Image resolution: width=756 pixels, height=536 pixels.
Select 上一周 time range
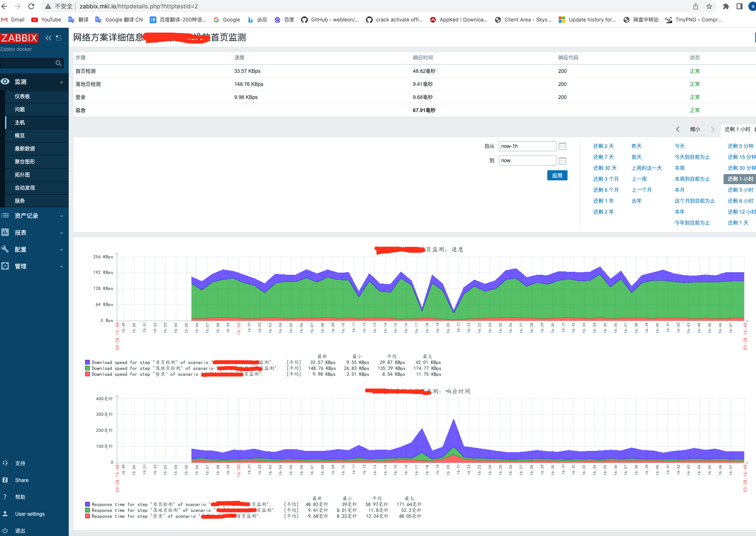point(639,179)
